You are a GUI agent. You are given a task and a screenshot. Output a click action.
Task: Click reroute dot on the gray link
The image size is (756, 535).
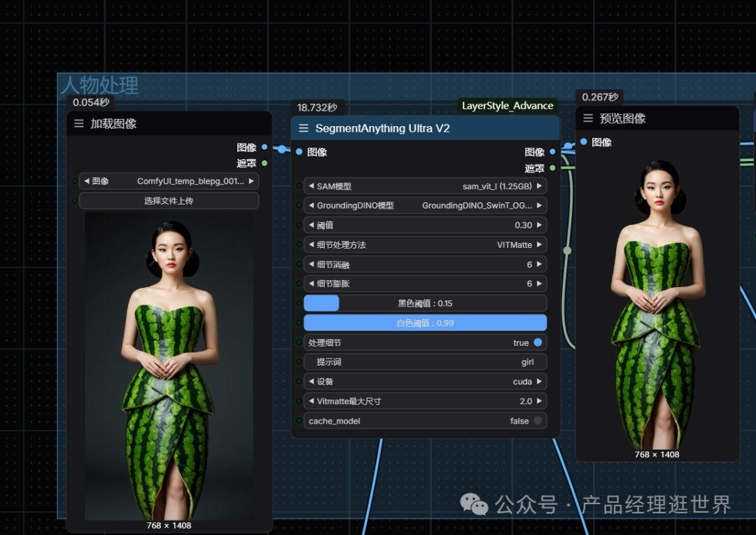coord(568,251)
